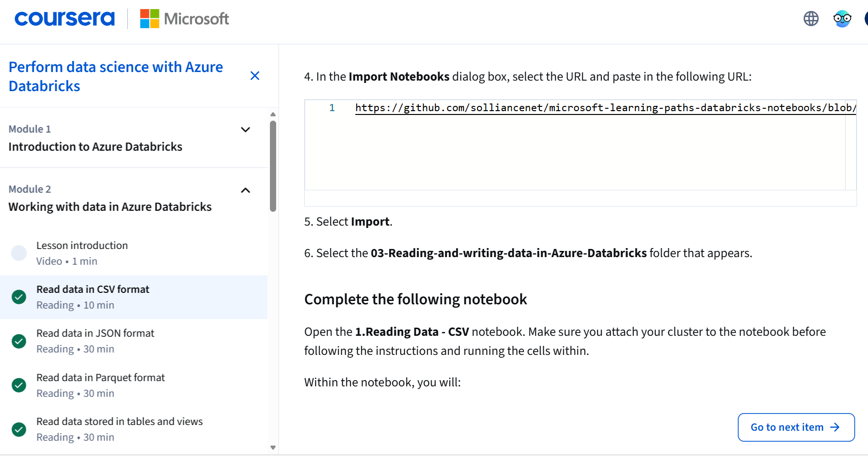
Task: Toggle completion check for Read data in Parquet format
Action: point(19,385)
